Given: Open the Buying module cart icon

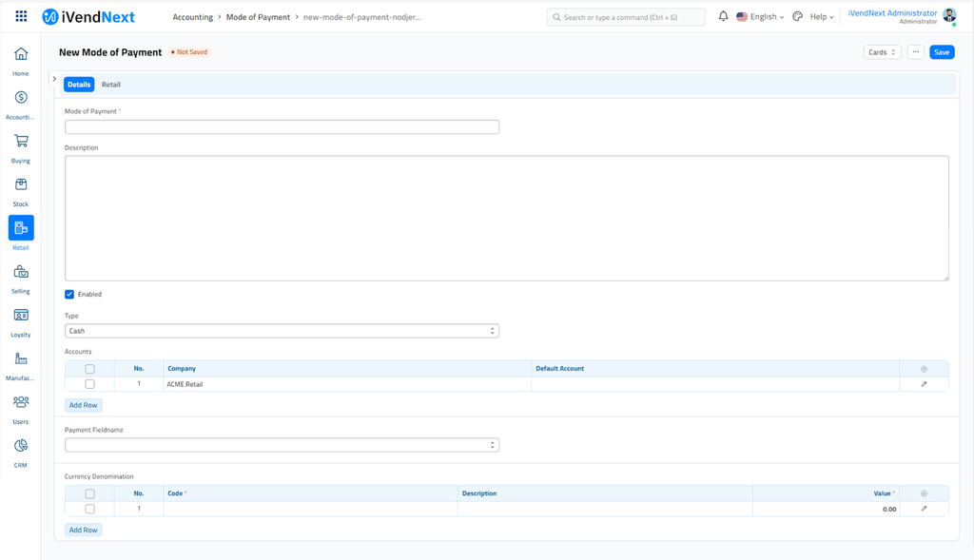Looking at the screenshot, I should [21, 142].
